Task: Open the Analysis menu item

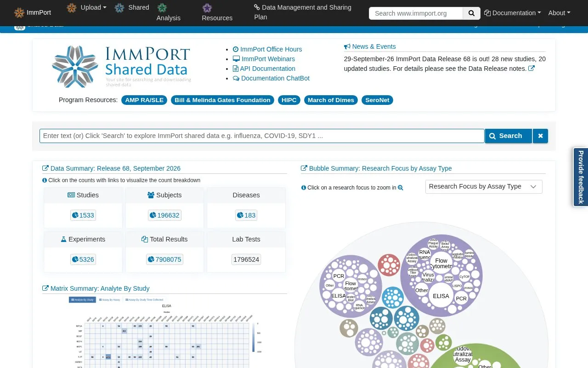Action: [168, 13]
